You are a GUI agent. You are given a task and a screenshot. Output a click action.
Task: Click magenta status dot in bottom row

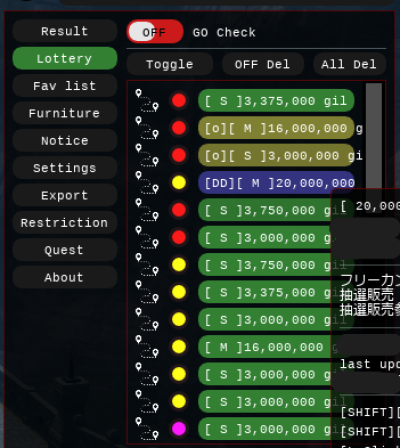pos(179,429)
